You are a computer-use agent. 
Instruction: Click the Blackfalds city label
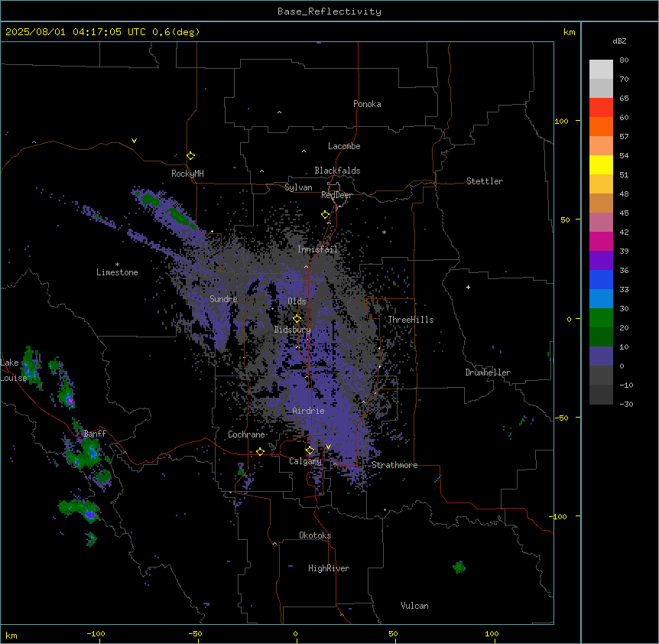pyautogui.click(x=337, y=171)
